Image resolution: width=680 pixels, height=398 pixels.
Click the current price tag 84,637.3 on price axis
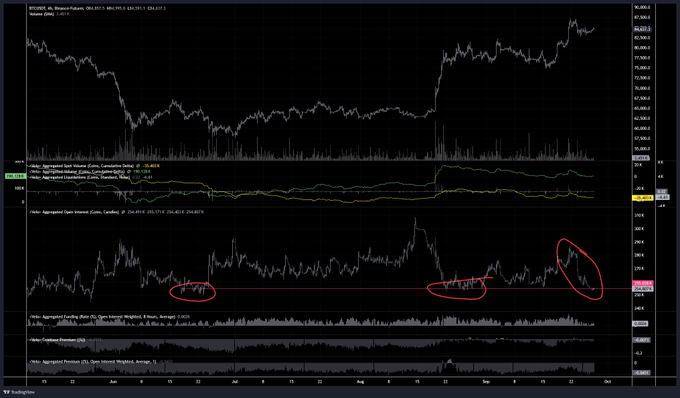pyautogui.click(x=642, y=29)
